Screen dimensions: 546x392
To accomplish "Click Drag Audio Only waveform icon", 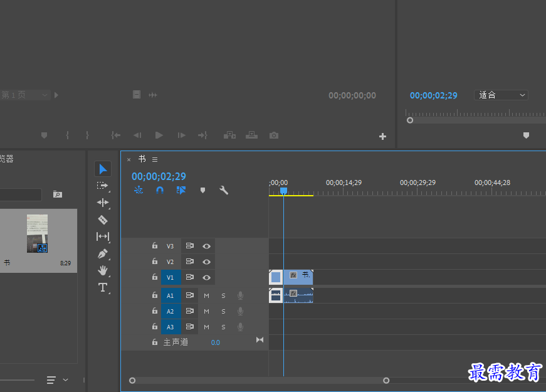I will 153,95.
